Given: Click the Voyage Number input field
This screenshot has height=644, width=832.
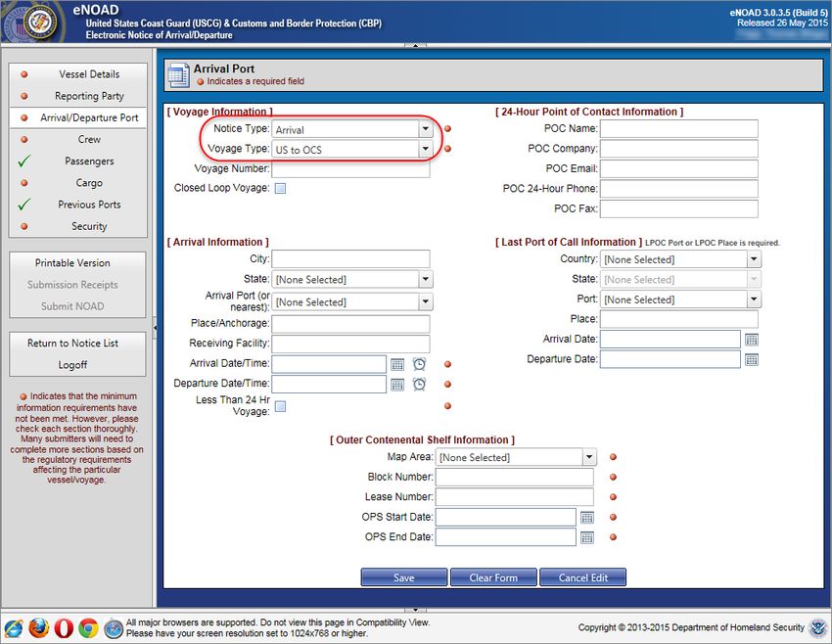Looking at the screenshot, I should pyautogui.click(x=350, y=169).
